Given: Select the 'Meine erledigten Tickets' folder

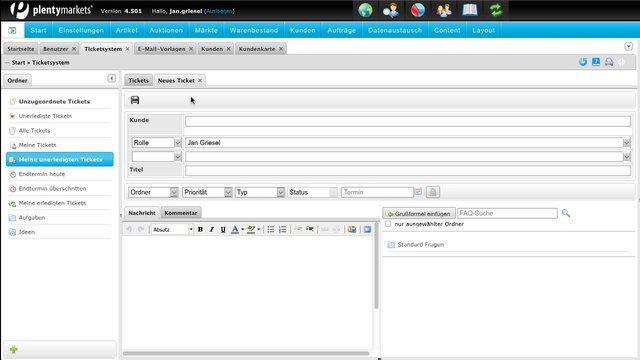Looking at the screenshot, I should [52, 203].
